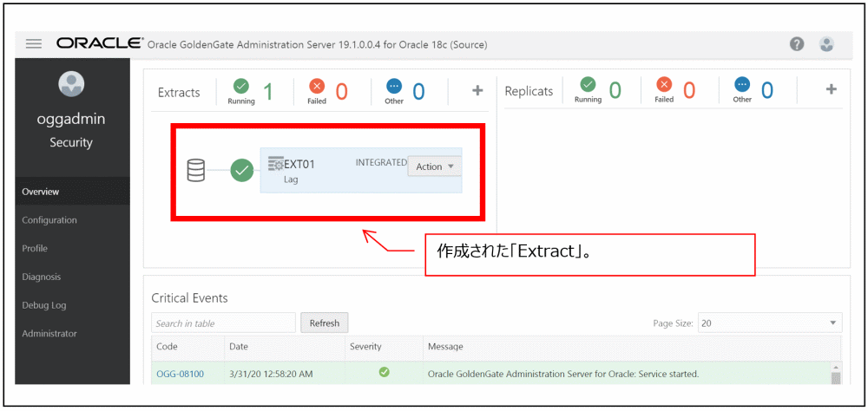The width and height of the screenshot is (868, 411).
Task: Open the Page Size dropdown
Action: pyautogui.click(x=770, y=323)
